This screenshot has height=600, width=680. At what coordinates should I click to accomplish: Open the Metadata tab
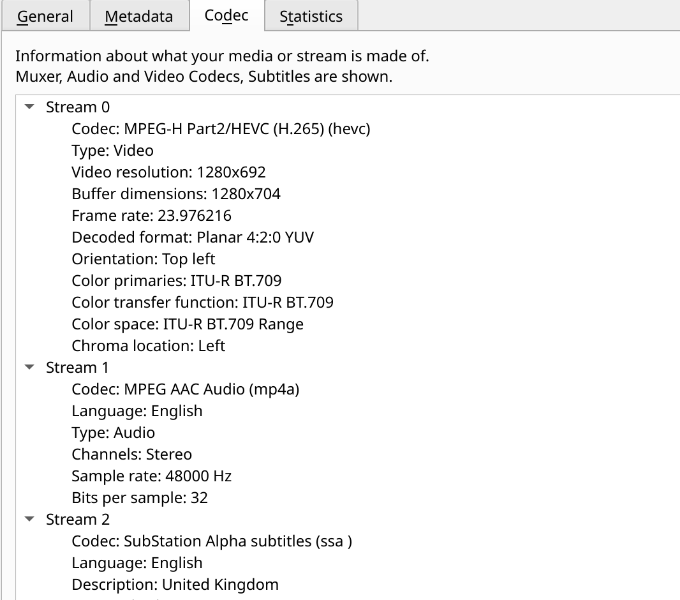coord(139,16)
